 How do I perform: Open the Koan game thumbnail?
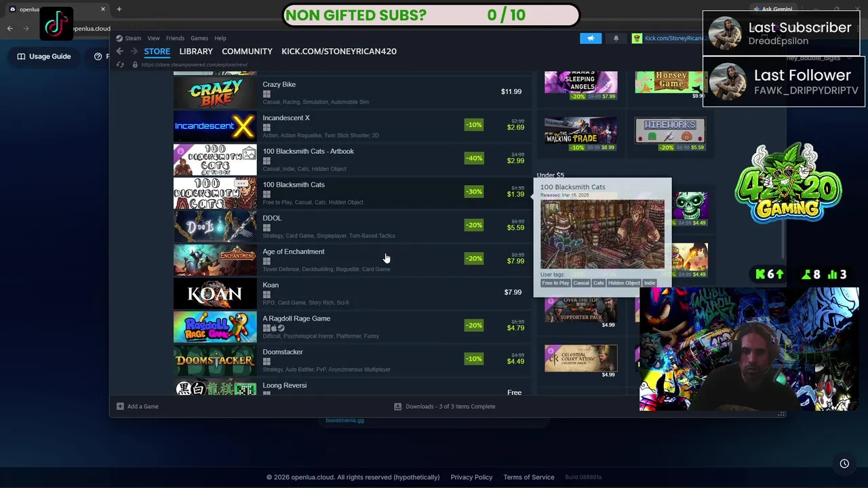(215, 293)
